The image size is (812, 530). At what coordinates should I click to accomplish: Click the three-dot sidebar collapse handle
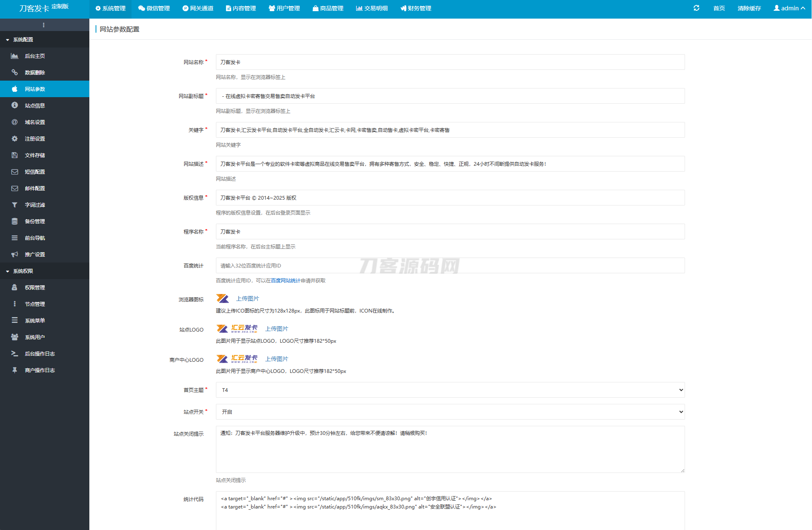pos(44,25)
